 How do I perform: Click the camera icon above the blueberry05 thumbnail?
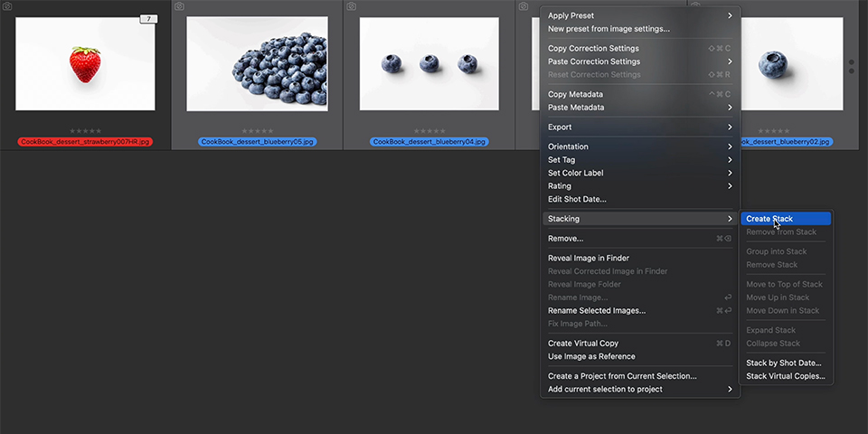pyautogui.click(x=179, y=6)
